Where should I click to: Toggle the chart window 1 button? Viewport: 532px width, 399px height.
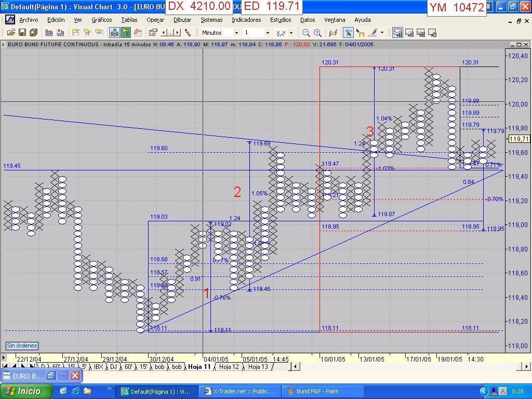(x=398, y=33)
